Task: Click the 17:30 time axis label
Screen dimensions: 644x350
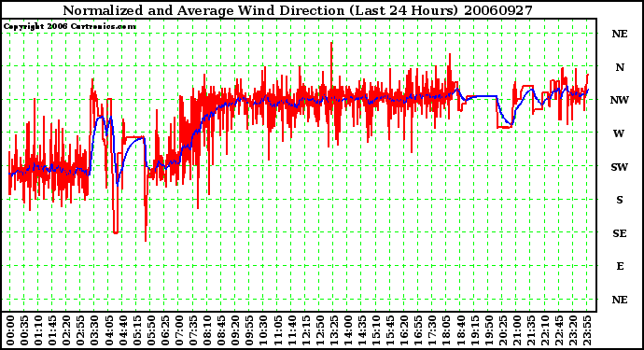Action: click(x=432, y=330)
